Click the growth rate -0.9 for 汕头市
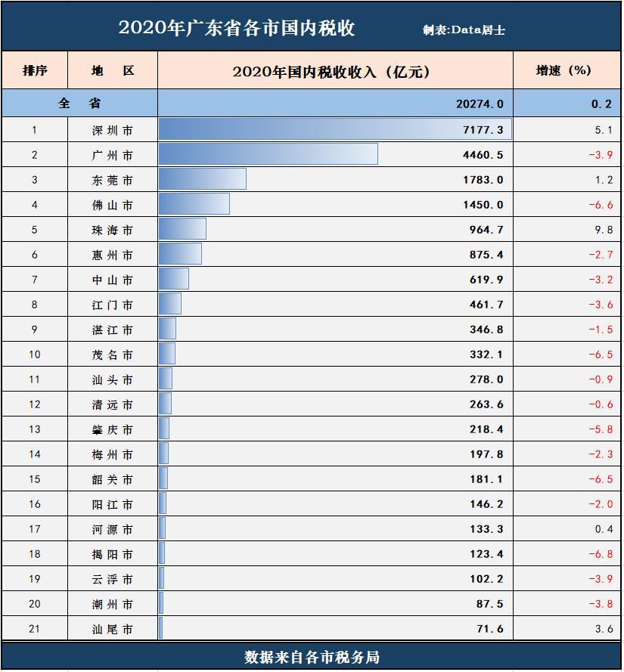The image size is (624, 672). [x=601, y=379]
